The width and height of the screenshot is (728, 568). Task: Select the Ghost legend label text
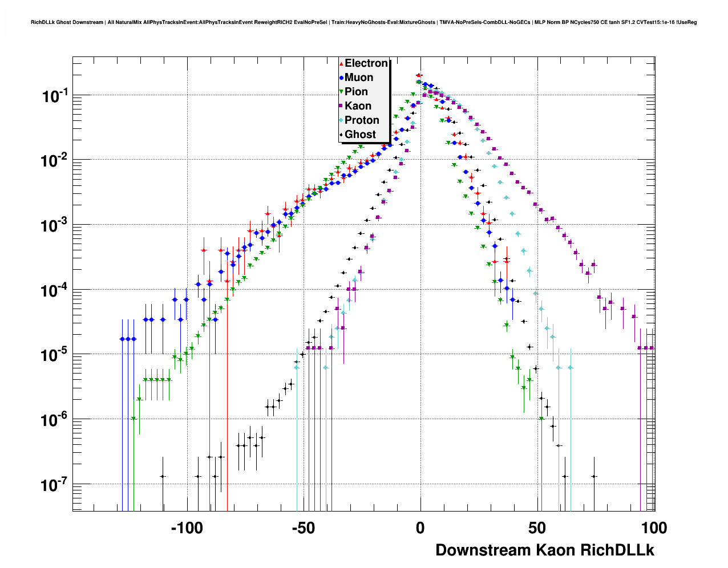360,135
